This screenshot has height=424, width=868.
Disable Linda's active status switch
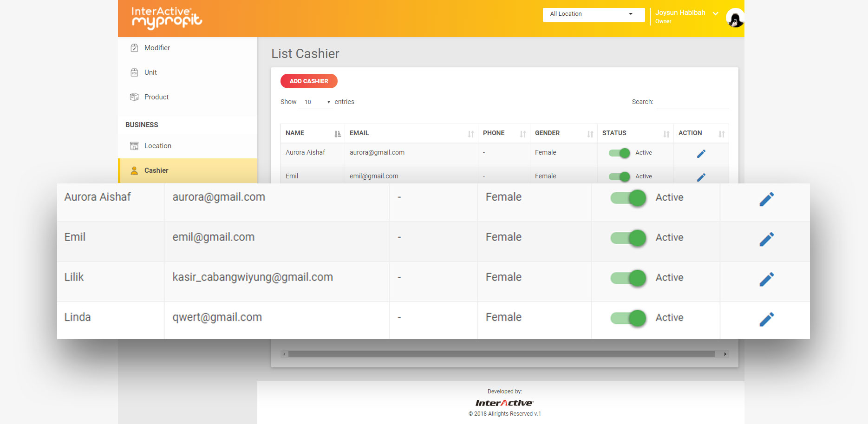(x=628, y=318)
